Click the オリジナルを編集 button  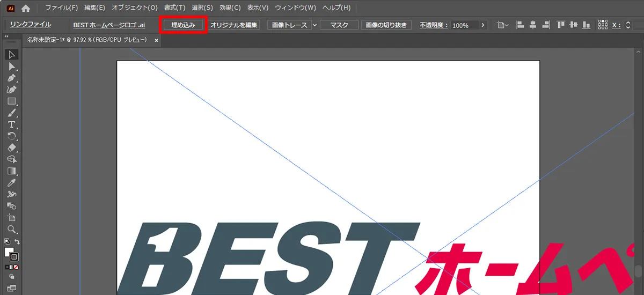234,25
